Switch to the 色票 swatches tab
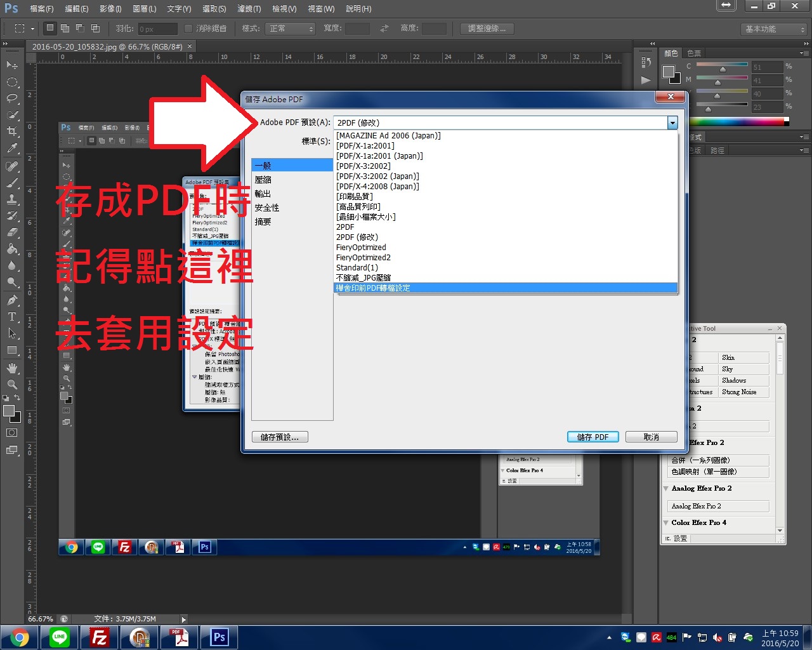 click(x=695, y=53)
